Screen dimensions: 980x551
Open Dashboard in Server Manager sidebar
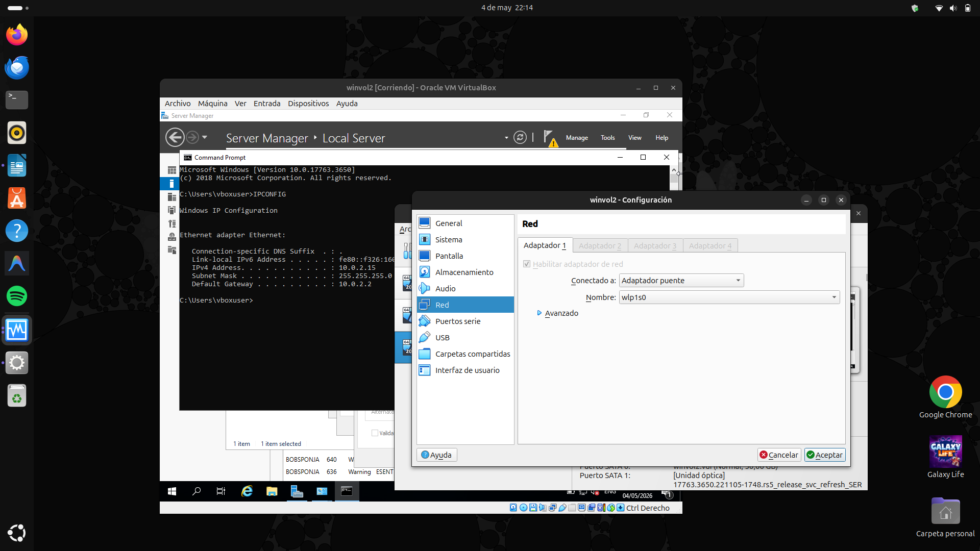[172, 170]
